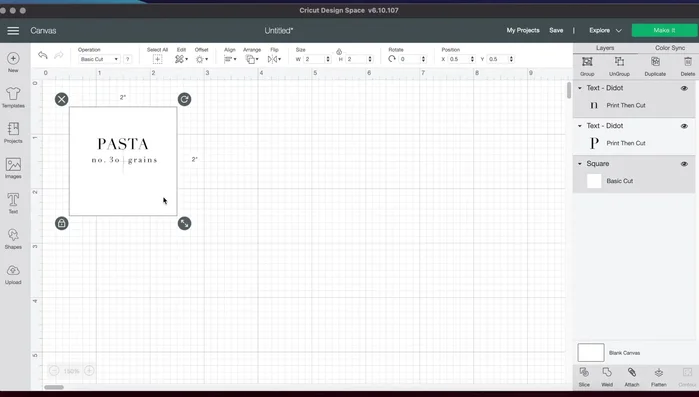Click the X position field
Image resolution: width=699 pixels, height=397 pixels.
[x=458, y=59]
